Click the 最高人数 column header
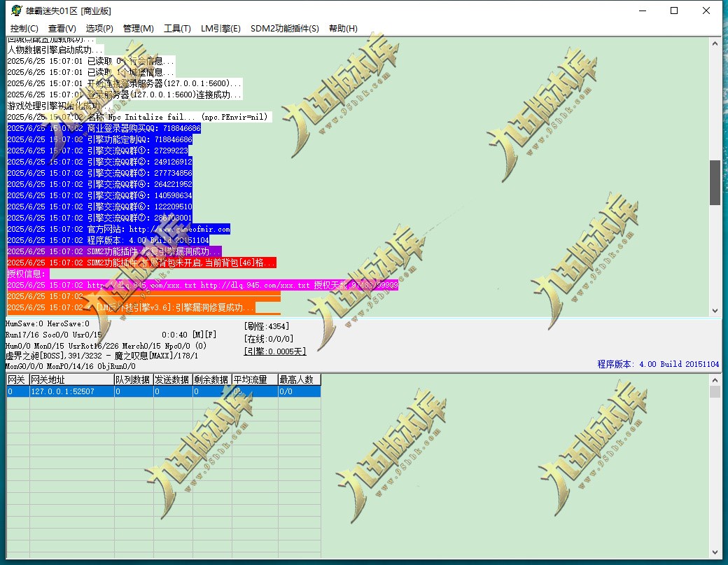The image size is (728, 565). 300,379
